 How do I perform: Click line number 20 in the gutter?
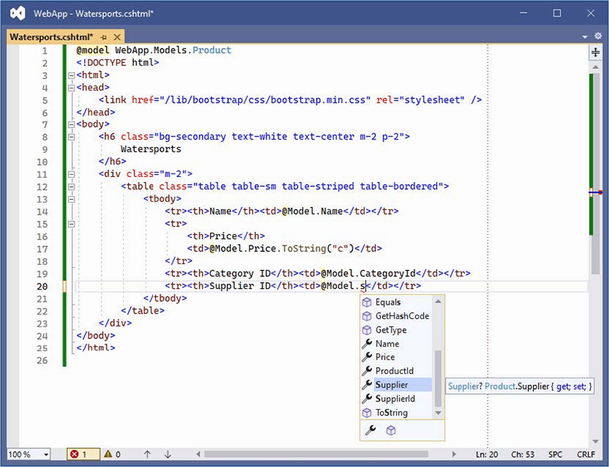pos(42,286)
